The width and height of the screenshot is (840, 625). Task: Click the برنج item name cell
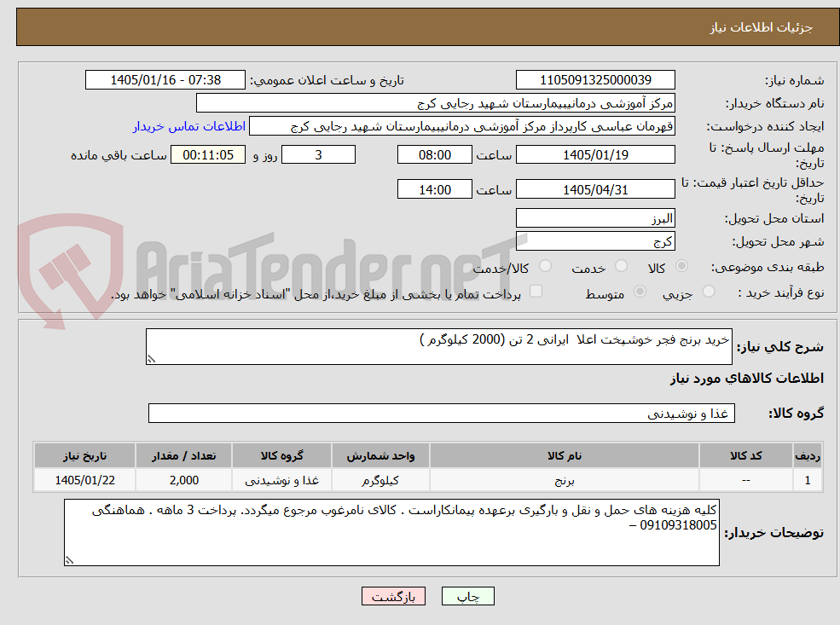(x=564, y=480)
